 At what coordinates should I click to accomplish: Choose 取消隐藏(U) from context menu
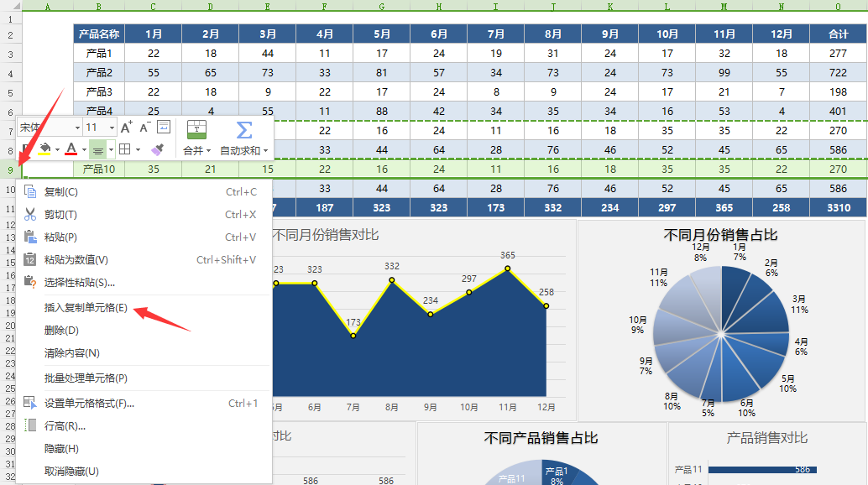(144, 472)
